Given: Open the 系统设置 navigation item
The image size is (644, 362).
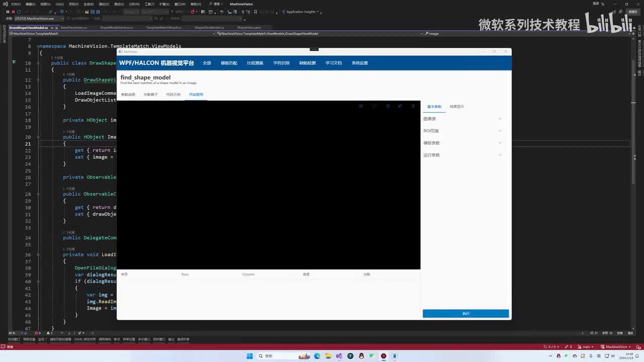Looking at the screenshot, I should [360, 63].
